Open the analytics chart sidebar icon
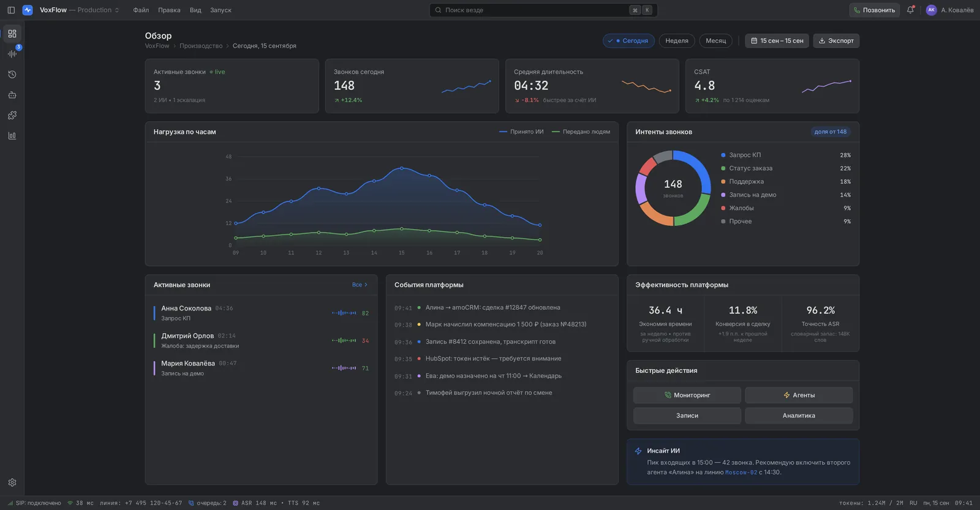 pyautogui.click(x=12, y=135)
